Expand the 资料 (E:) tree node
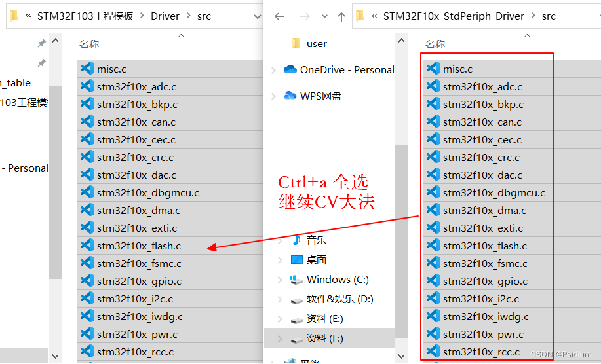Viewport: 601px width, 364px height. point(280,319)
